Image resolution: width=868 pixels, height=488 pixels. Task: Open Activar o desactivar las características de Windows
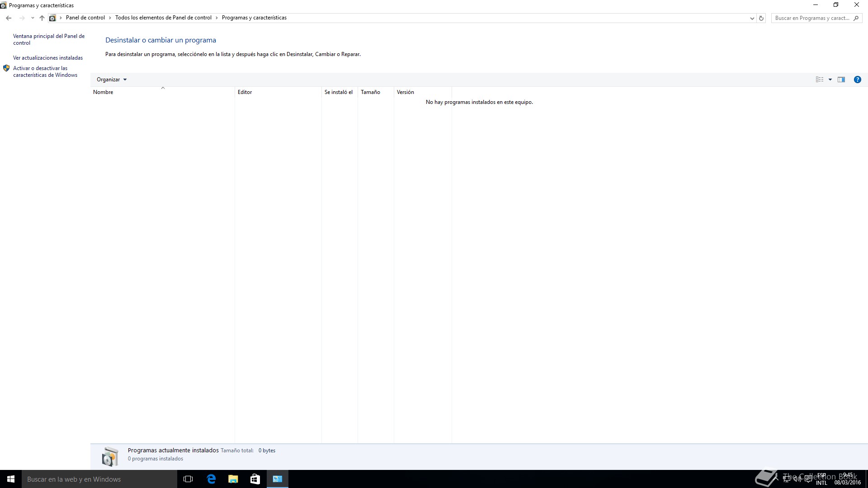(45, 71)
